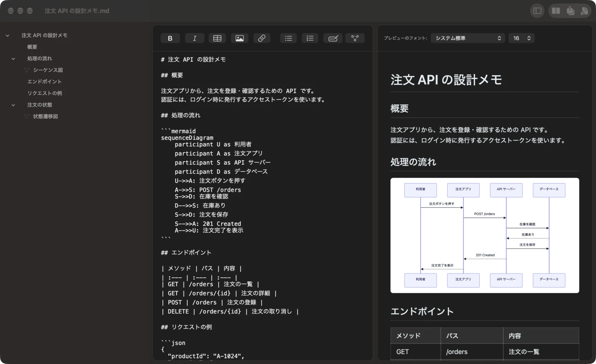Click the 処理の流れ heading in preview

click(x=413, y=162)
